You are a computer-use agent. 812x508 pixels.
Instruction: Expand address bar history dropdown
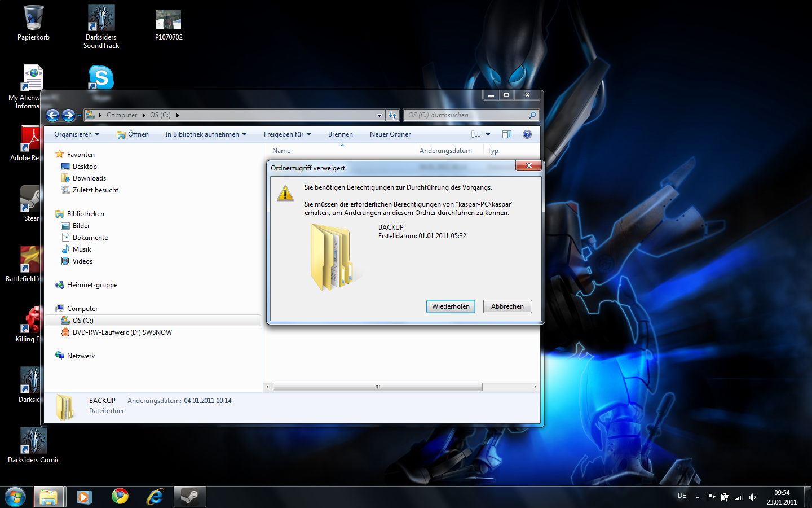coord(379,115)
